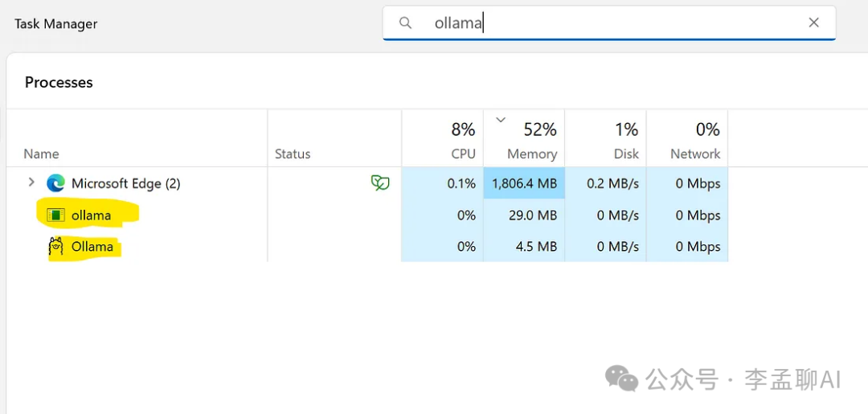This screenshot has width=868, height=414.
Task: Click the 1,806.4 MB memory cell
Action: click(524, 183)
